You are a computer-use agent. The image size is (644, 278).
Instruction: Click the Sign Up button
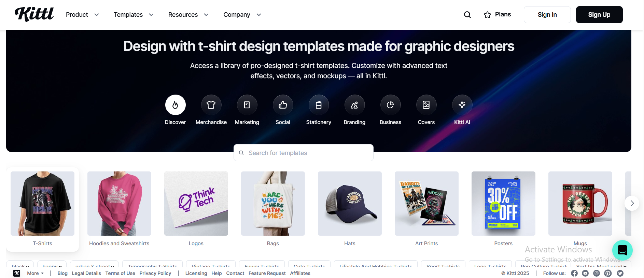[599, 15]
